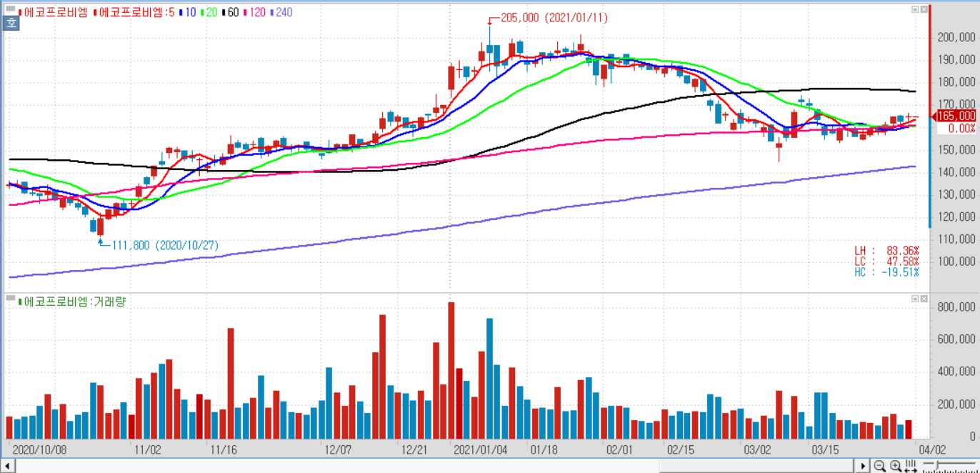The image size is (980, 473).
Task: Click the 2021/01/04 date axis label
Action: coord(479,450)
